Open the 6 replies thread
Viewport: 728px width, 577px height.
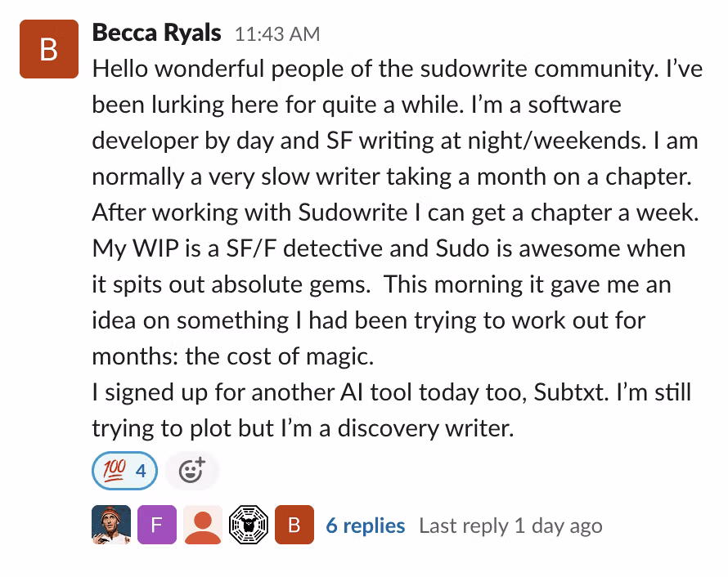pyautogui.click(x=365, y=526)
